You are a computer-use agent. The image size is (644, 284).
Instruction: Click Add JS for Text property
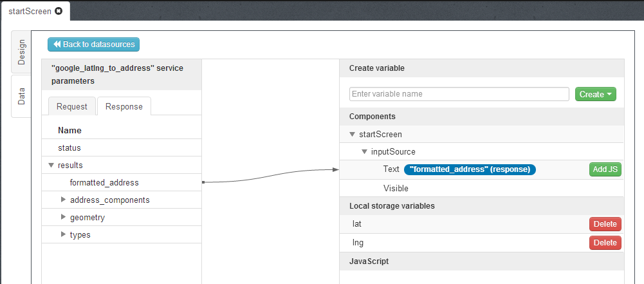(x=605, y=169)
